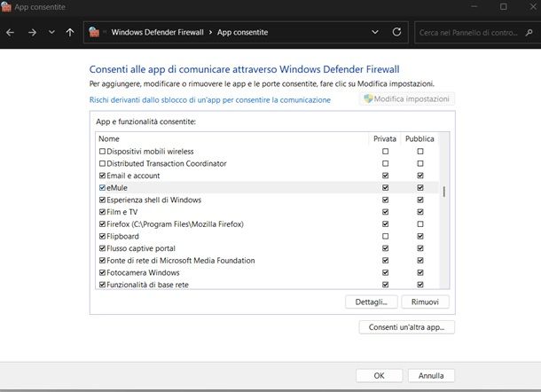
Task: Click the App consentite title bar icon
Action: tap(6, 6)
